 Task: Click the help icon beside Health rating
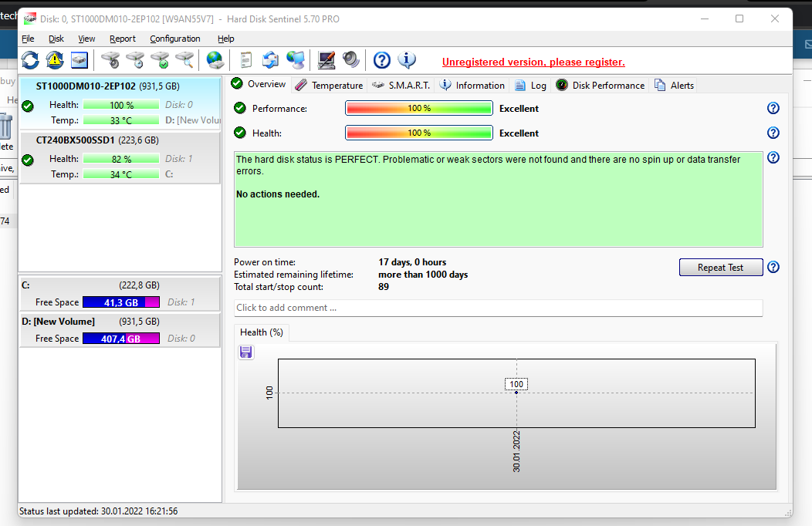[x=773, y=133]
